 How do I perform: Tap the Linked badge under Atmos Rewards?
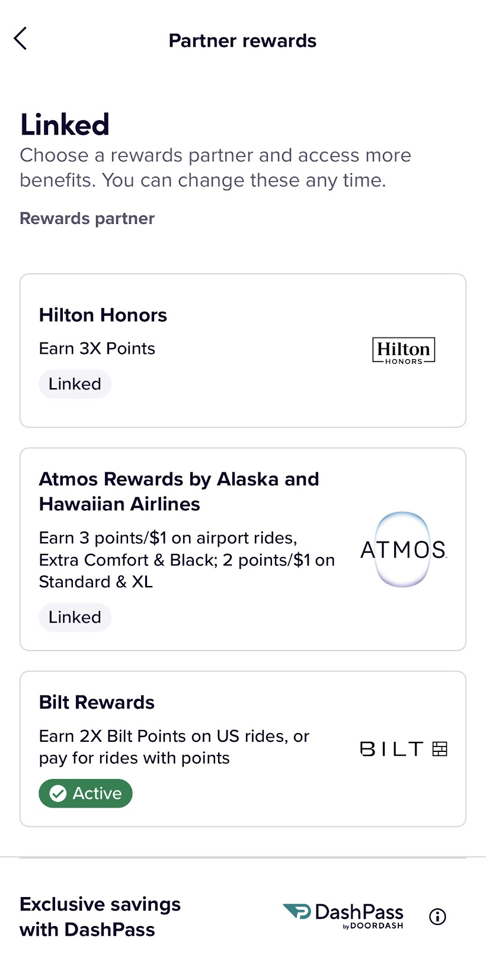75,617
